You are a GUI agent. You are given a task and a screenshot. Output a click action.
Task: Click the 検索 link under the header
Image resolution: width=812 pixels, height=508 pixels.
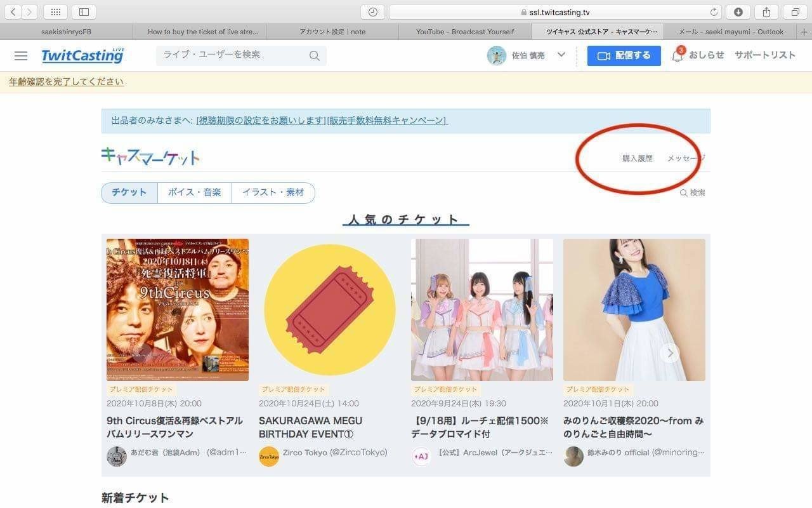[x=693, y=192]
